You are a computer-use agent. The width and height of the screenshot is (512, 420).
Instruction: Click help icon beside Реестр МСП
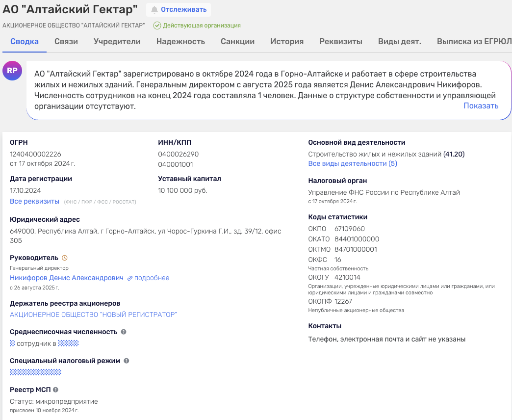click(x=55, y=390)
